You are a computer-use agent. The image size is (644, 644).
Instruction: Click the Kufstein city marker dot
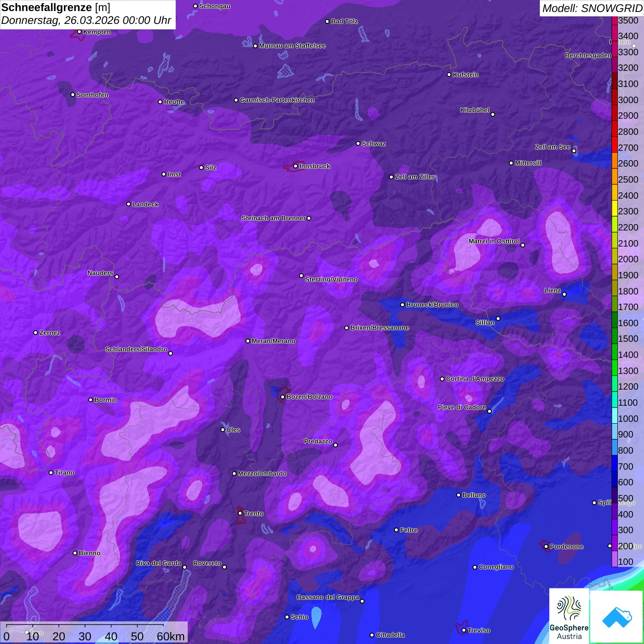click(449, 75)
